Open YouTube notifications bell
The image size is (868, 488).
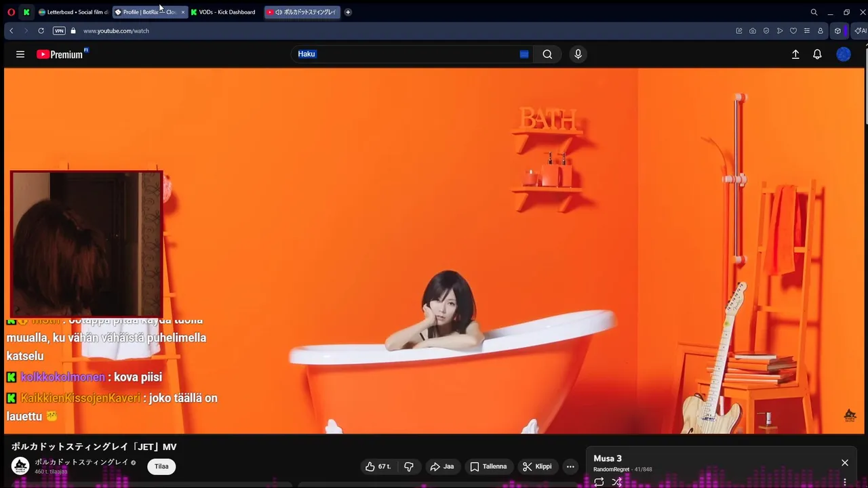click(x=817, y=54)
